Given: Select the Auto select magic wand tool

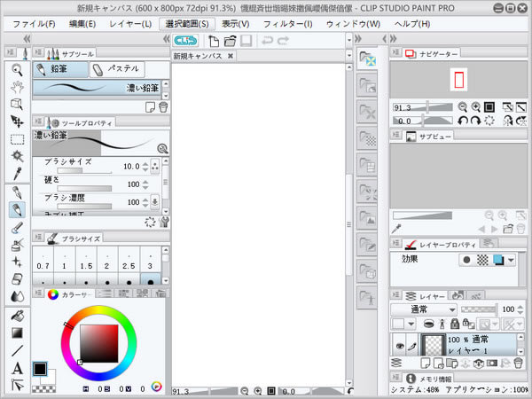Looking at the screenshot, I should pos(17,156).
